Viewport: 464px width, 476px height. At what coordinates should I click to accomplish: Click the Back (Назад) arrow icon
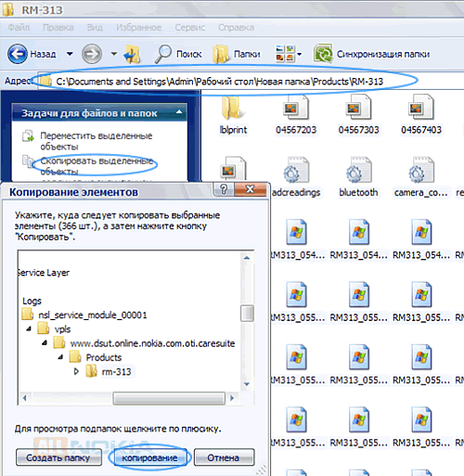coord(18,54)
